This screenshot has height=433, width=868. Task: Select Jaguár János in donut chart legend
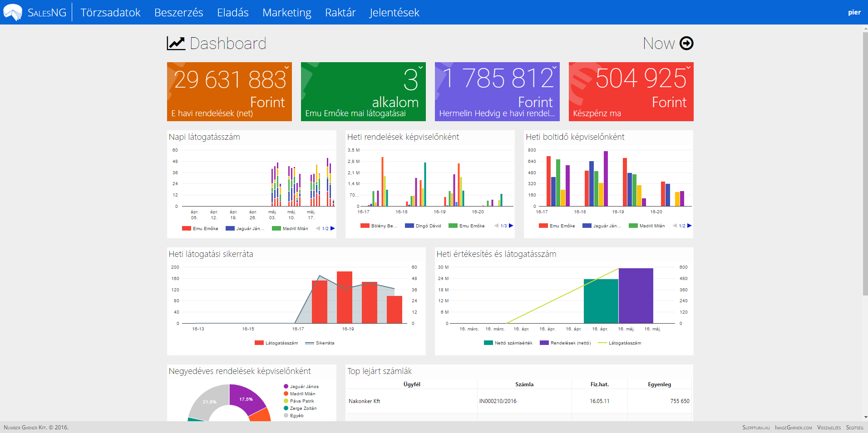[x=301, y=387]
